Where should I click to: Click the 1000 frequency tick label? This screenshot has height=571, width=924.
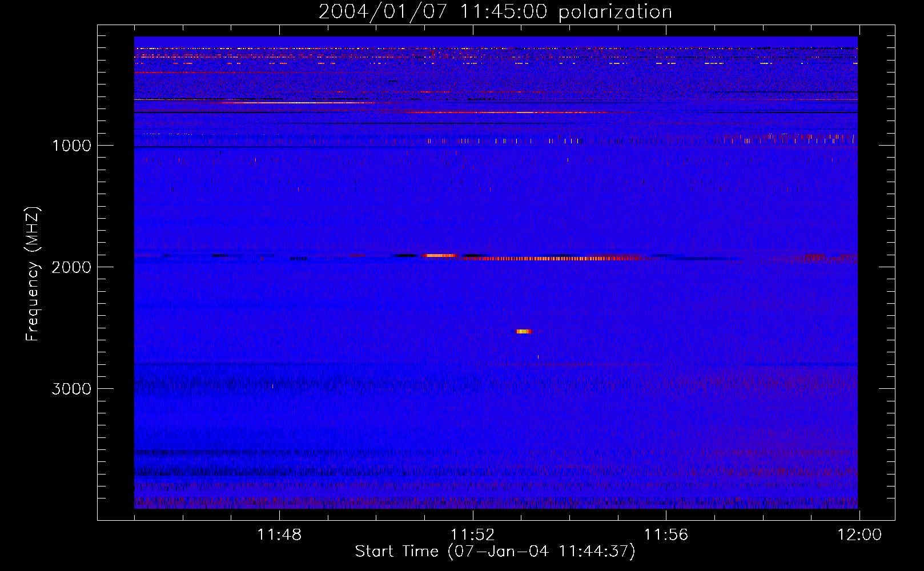(71, 146)
